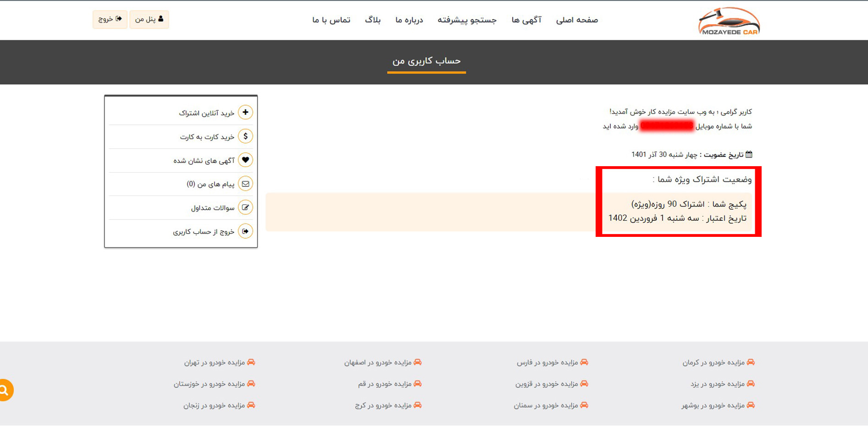
Task: Select the heart icon for ساده‌شده آگهی های نشان شده
Action: [246, 160]
